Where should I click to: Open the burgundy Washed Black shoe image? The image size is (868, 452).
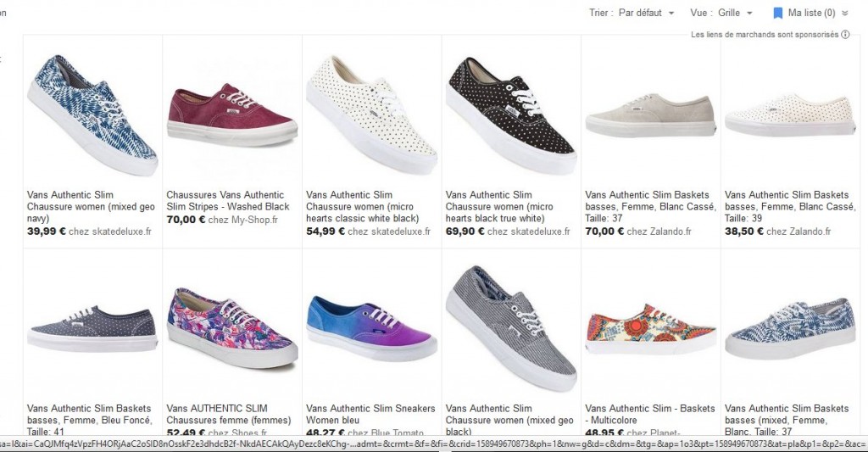coord(232,114)
